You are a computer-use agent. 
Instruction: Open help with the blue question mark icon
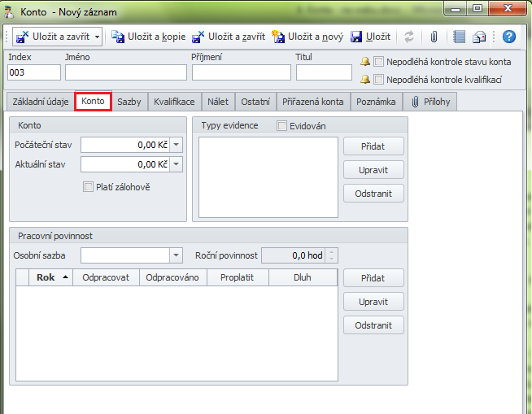[x=509, y=37]
